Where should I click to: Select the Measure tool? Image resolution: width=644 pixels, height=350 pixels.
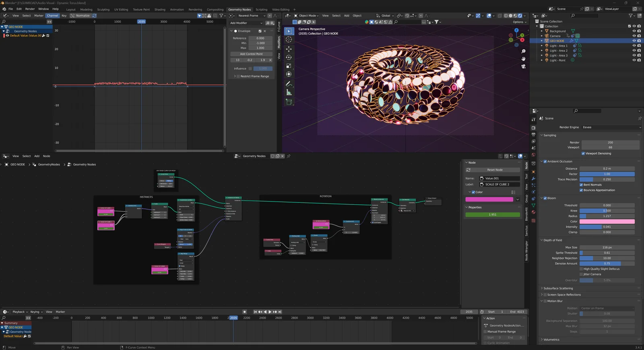(x=289, y=93)
